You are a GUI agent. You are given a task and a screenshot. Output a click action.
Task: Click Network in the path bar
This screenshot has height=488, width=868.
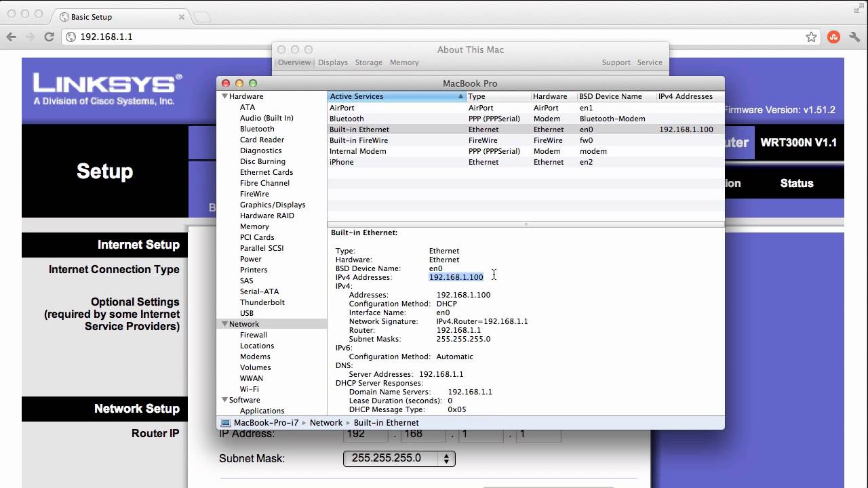326,423
